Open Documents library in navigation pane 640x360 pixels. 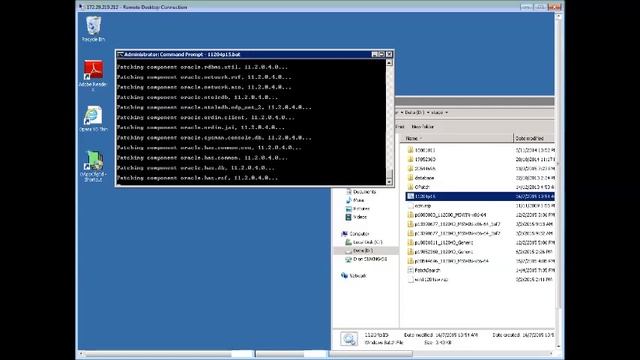pos(361,192)
